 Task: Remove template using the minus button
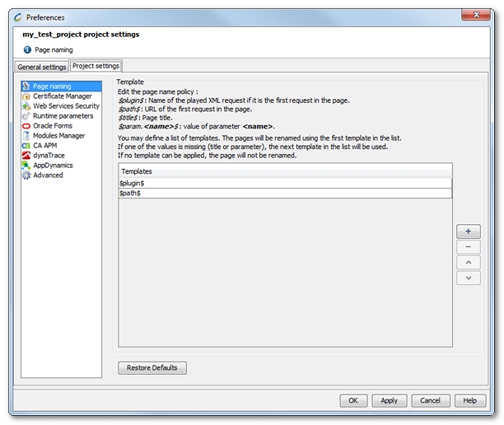[x=468, y=247]
